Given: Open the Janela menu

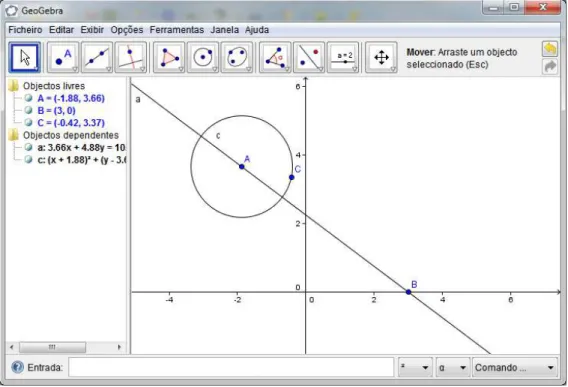Looking at the screenshot, I should [x=225, y=30].
